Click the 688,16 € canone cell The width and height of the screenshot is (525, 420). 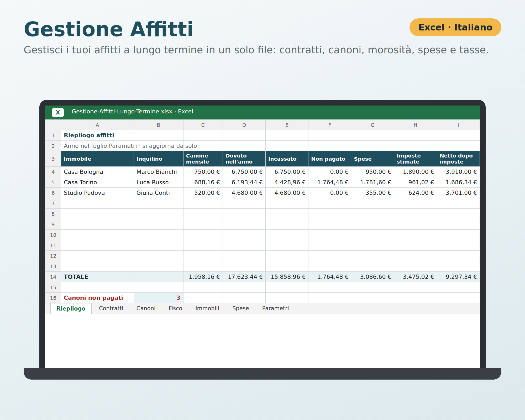point(203,182)
